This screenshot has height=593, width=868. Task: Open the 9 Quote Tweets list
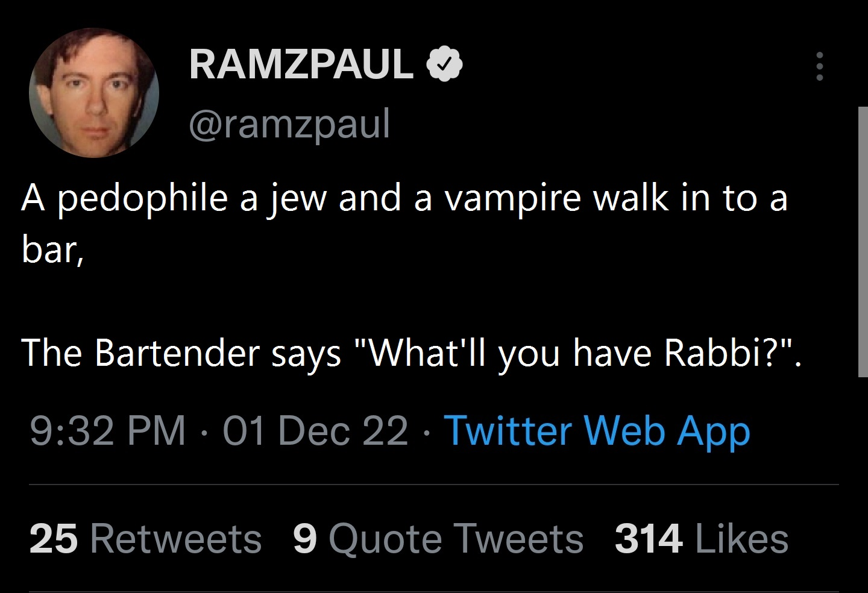click(x=438, y=538)
